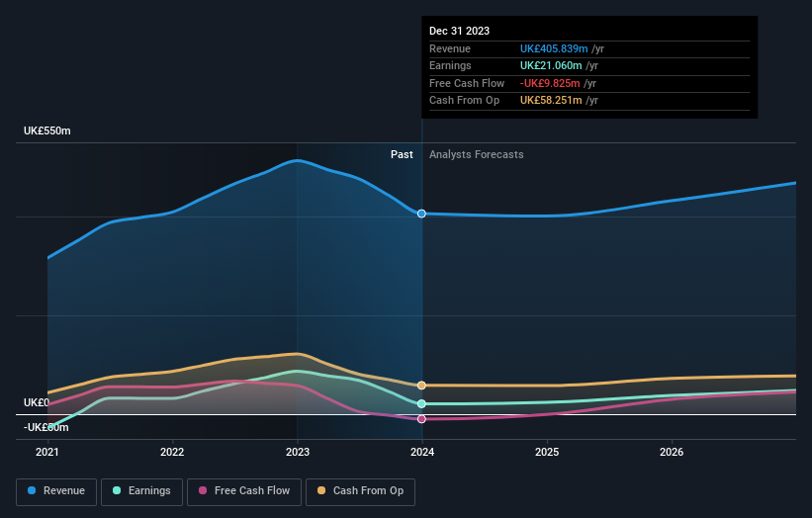812x518 pixels.
Task: Click the -UK£50m axis label
Action: (x=46, y=427)
